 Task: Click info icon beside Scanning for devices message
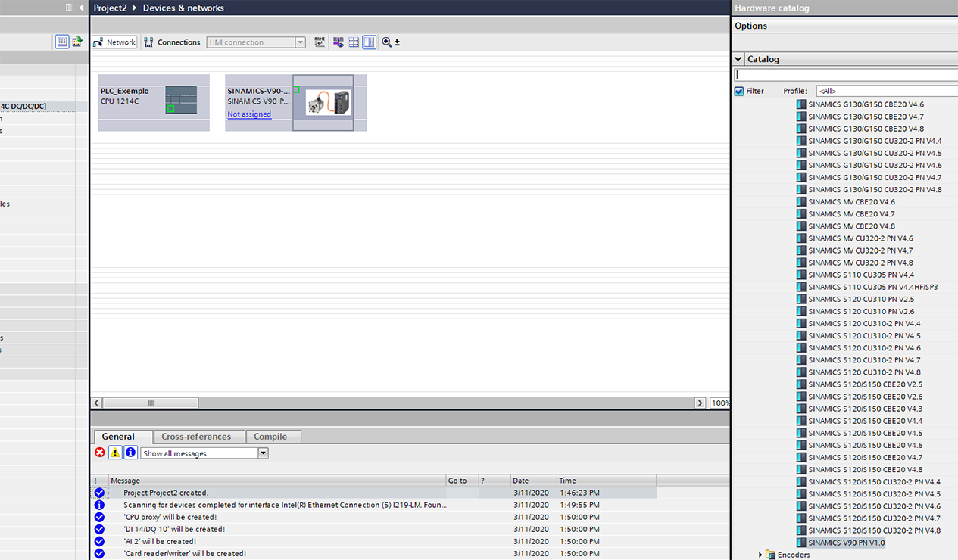click(99, 505)
